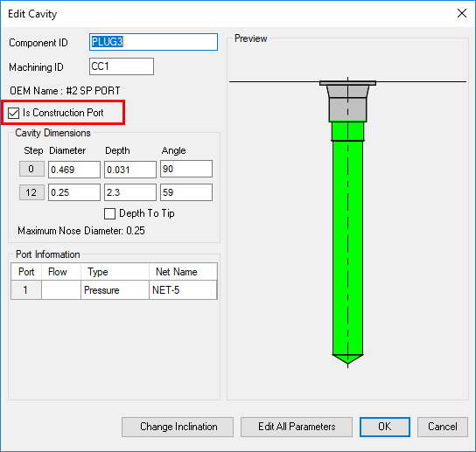Confirm with the OK button
Screen dimensions: 476x452
click(x=385, y=427)
